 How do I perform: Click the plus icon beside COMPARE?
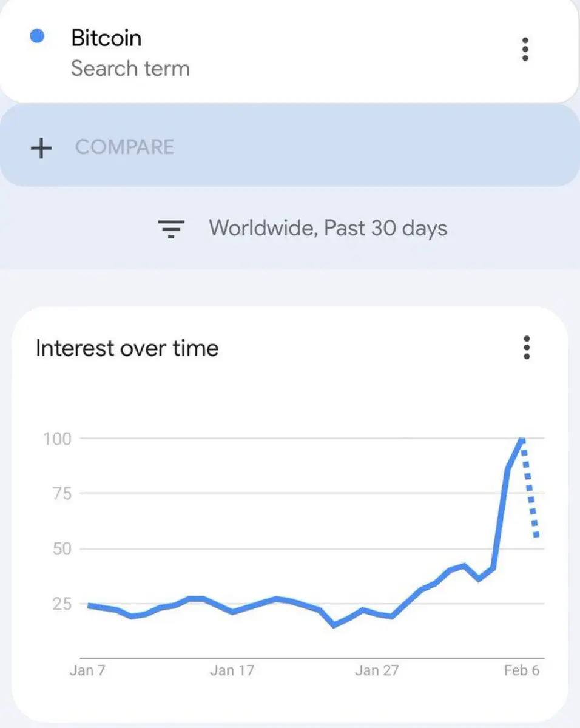click(41, 147)
